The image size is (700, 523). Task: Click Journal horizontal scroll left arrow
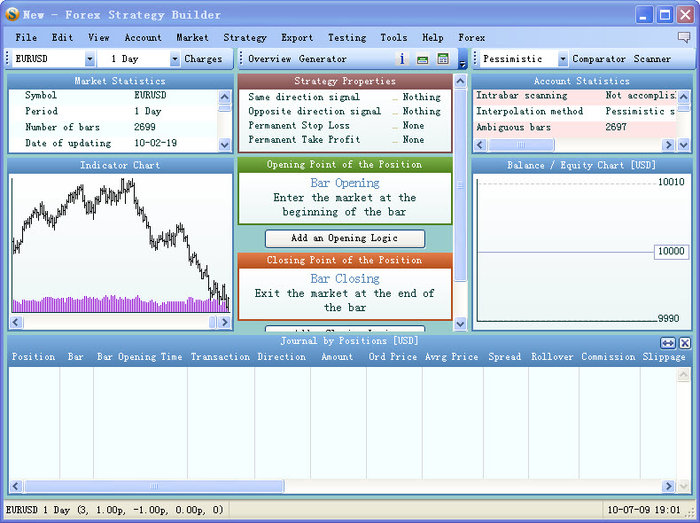(x=16, y=486)
